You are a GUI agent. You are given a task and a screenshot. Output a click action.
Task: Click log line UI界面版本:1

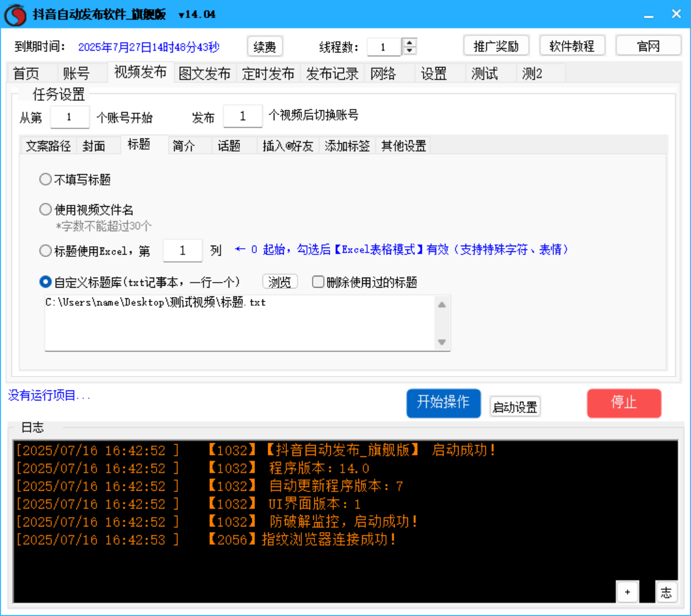coord(314,504)
